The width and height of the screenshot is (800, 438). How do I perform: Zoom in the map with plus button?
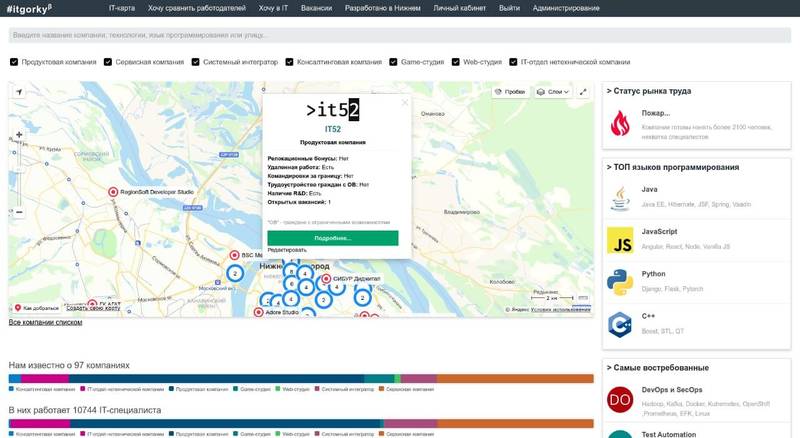point(19,135)
